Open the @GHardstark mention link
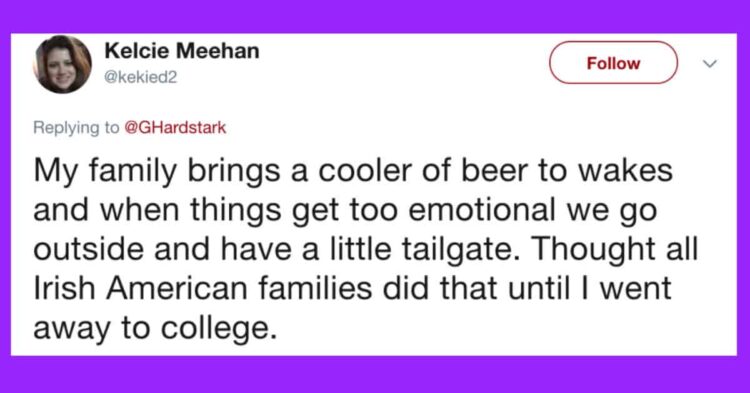 point(175,128)
